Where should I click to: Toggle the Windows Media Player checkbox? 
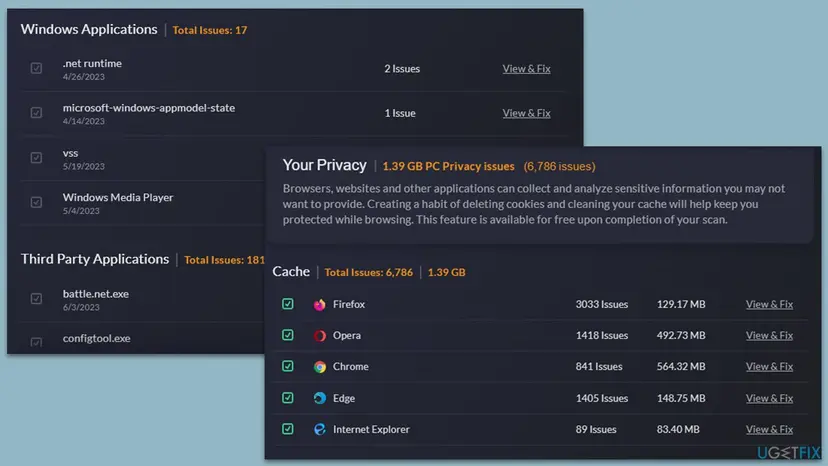36,202
